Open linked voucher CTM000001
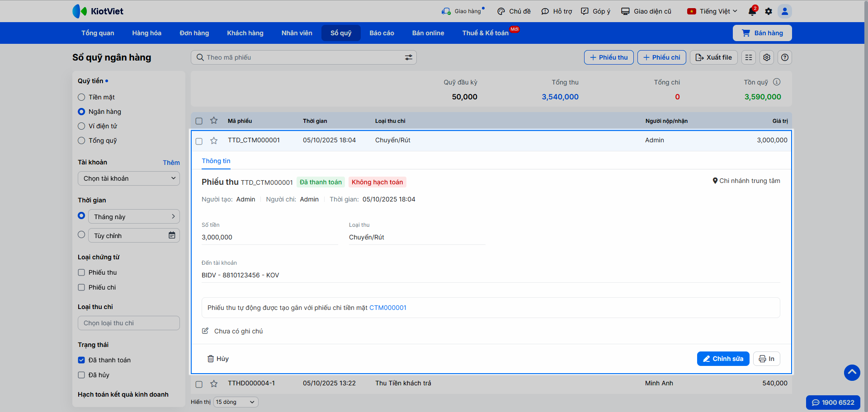Viewport: 868px width, 412px height. [x=388, y=308]
